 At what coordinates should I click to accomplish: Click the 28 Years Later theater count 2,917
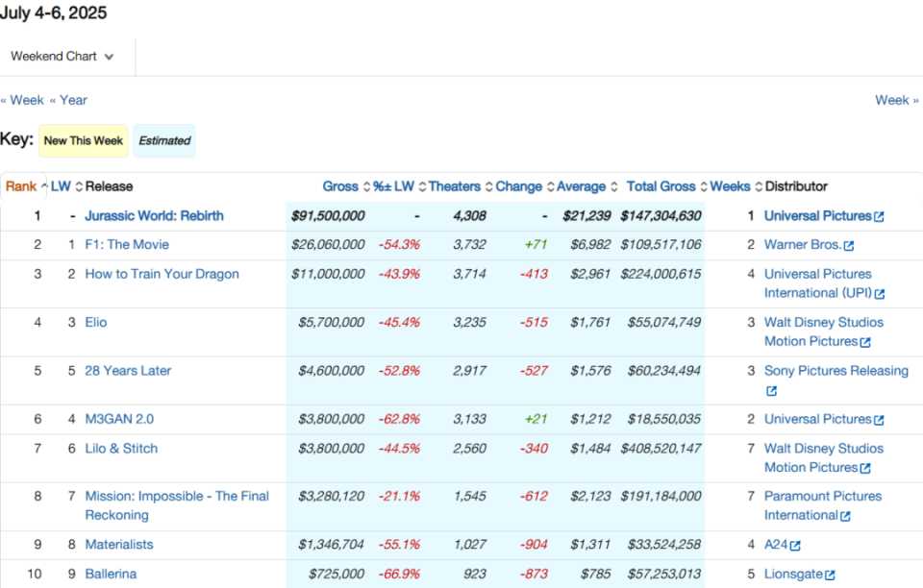point(470,371)
